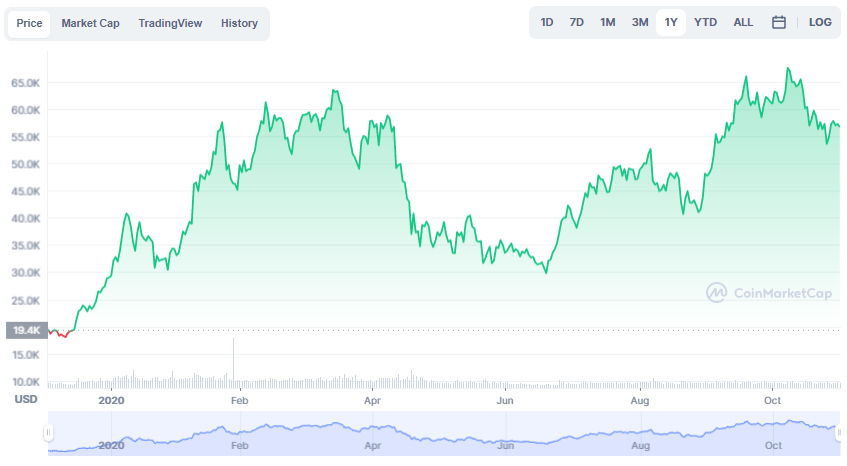This screenshot has height=466, width=847.
Task: Select the 1M time range
Action: point(608,22)
